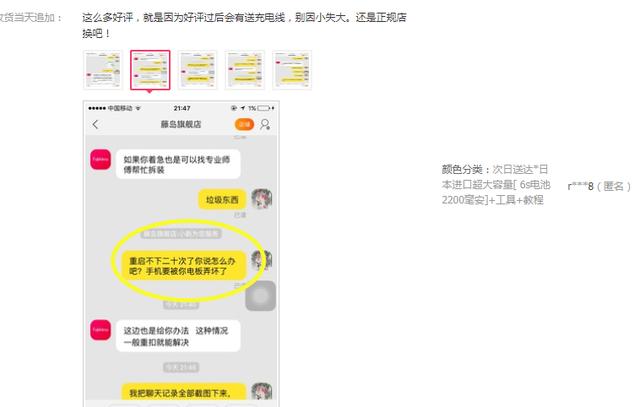This screenshot has height=407, width=640.
Task: Open the fifth review thumbnail
Action: click(x=292, y=69)
